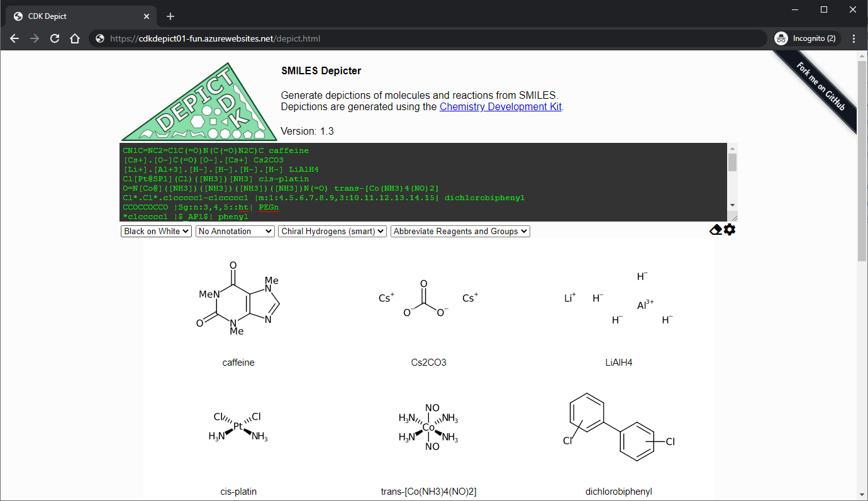Click the LiAlH4 SMILES line in editor
This screenshot has width=868, height=501.
(x=221, y=170)
